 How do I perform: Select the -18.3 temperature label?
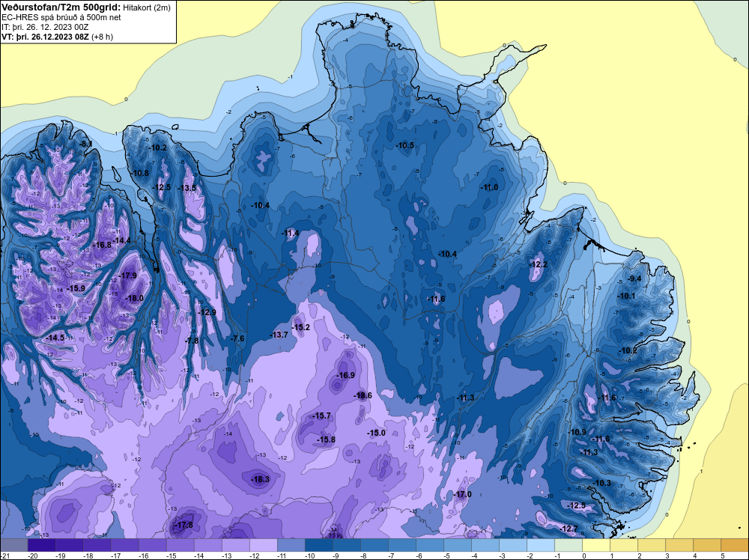(261, 479)
